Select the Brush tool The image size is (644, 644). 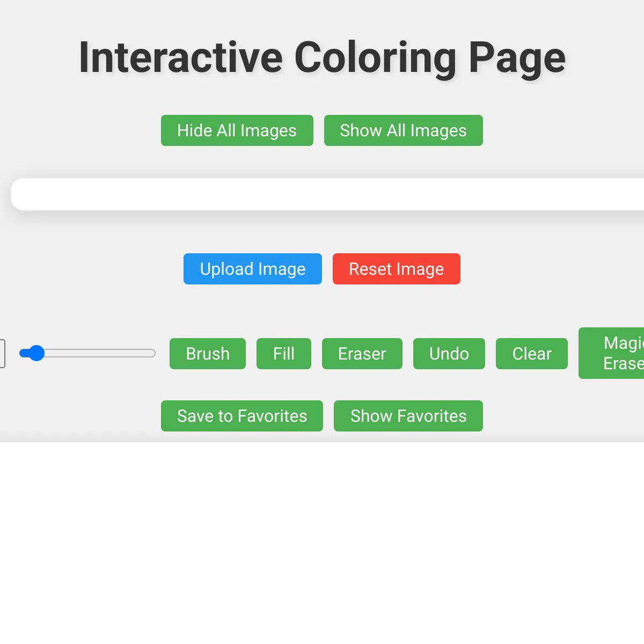(x=207, y=354)
